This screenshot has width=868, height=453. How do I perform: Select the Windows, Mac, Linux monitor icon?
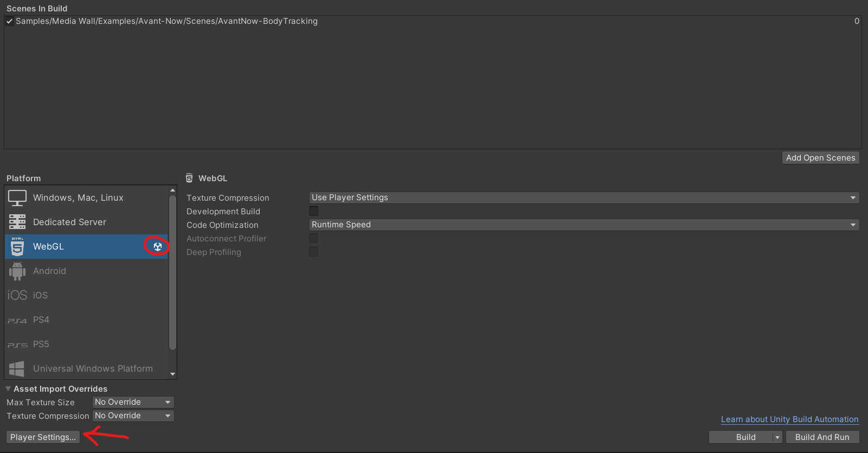coord(17,198)
